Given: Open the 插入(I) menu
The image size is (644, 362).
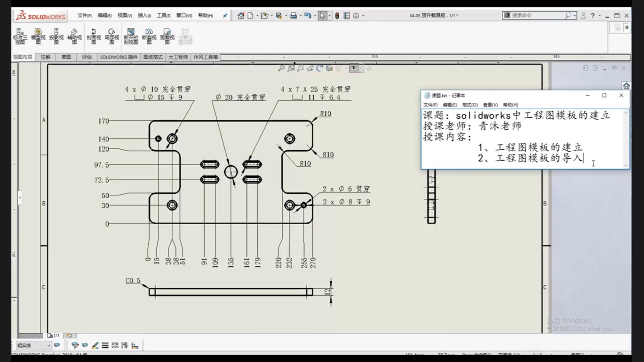Looking at the screenshot, I should [x=144, y=15].
